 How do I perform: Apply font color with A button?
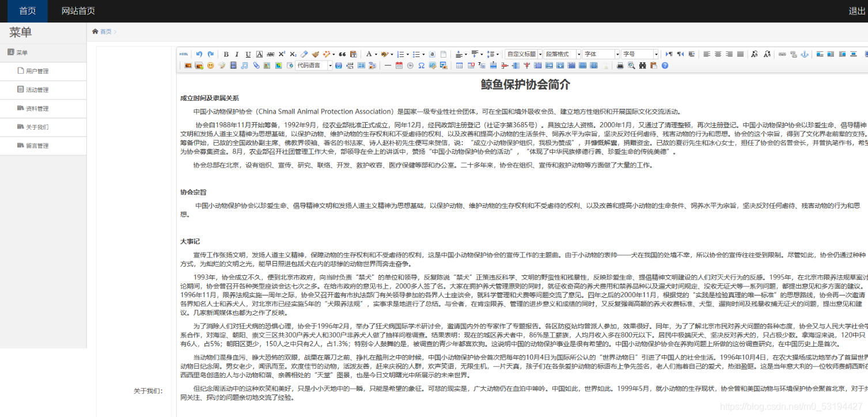[369, 54]
